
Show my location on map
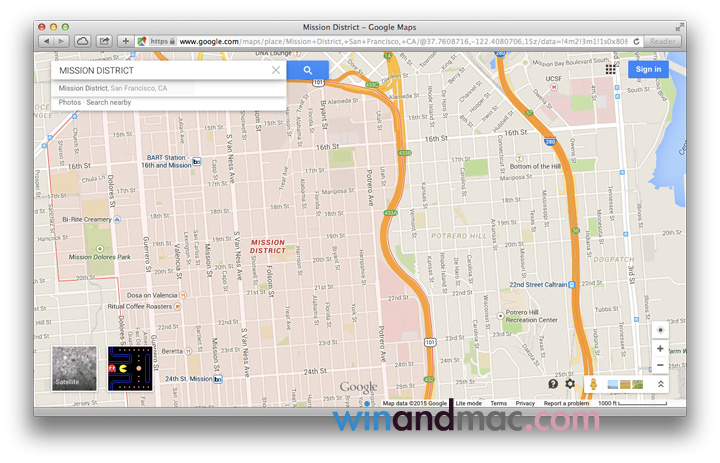pos(660,329)
